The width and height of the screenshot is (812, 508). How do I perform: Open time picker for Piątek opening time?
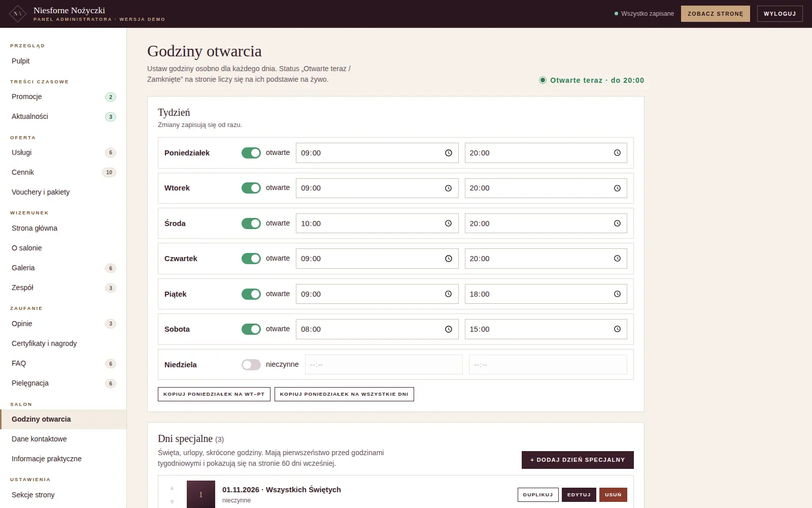point(449,294)
